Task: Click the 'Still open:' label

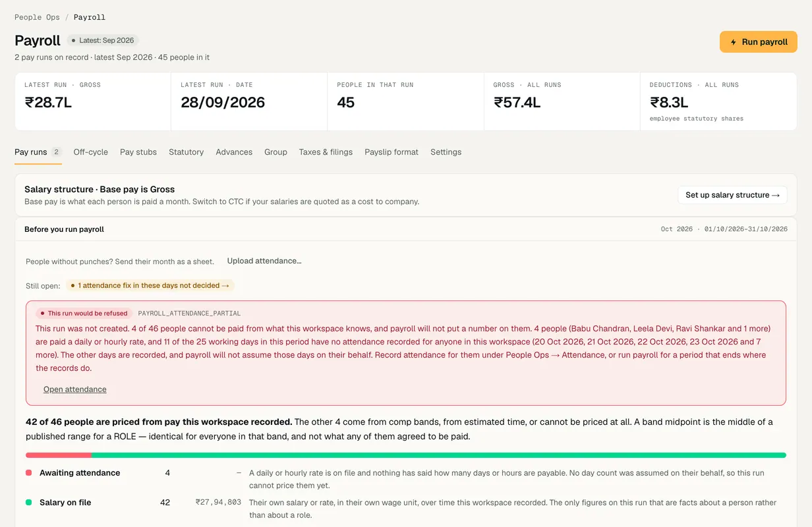Action: click(43, 286)
